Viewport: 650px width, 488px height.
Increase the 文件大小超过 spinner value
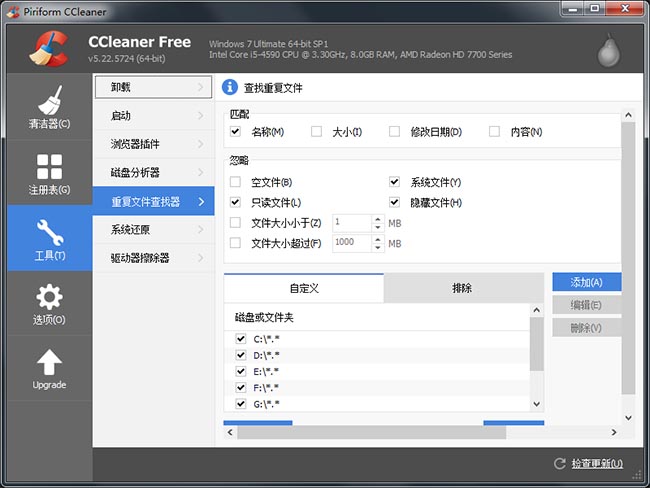click(x=377, y=239)
